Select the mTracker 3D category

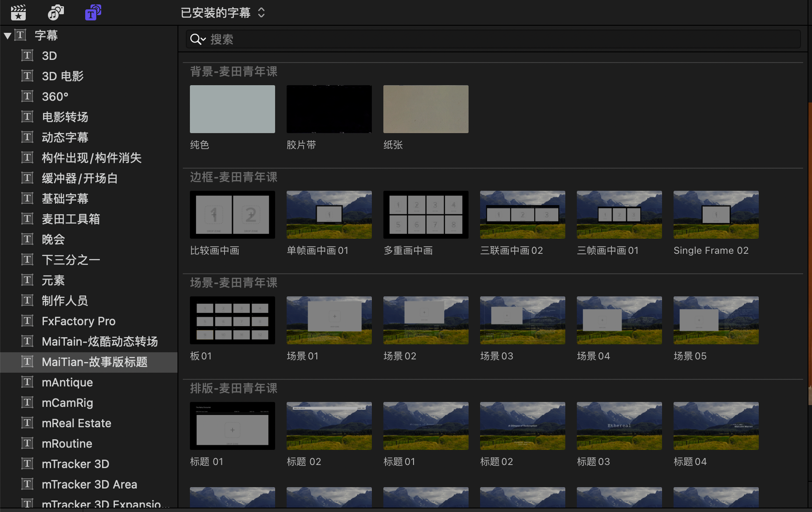(89, 464)
